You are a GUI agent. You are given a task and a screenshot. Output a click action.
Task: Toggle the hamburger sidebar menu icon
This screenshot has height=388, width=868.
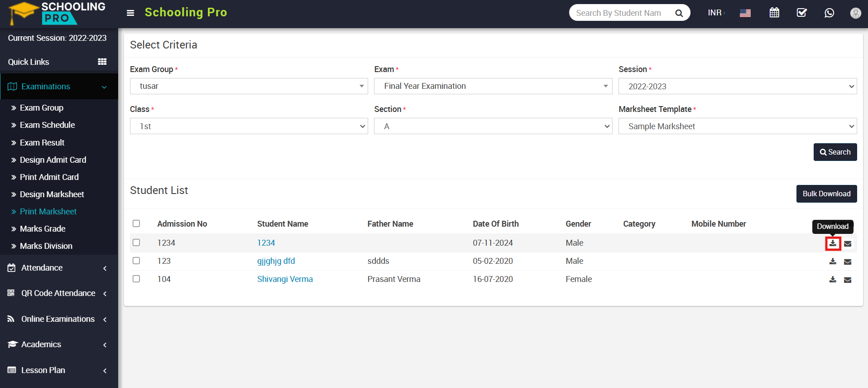point(130,13)
